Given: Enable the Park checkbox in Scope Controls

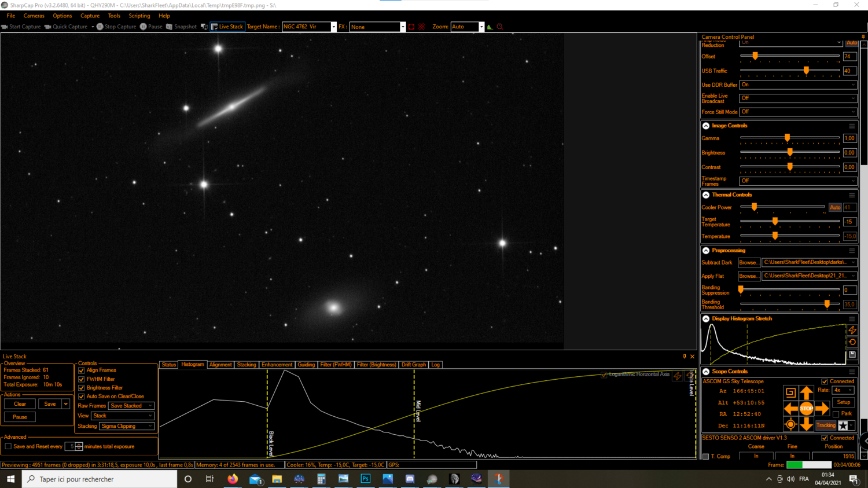Looking at the screenshot, I should point(835,413).
